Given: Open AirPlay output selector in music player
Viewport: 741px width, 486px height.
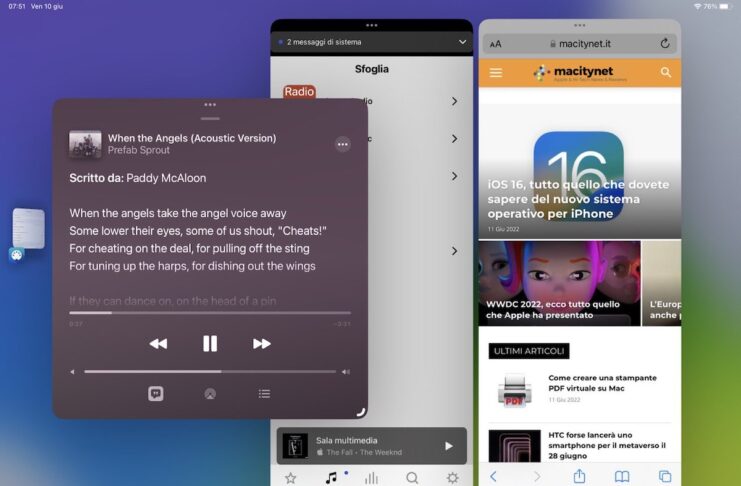Looking at the screenshot, I should 210,394.
